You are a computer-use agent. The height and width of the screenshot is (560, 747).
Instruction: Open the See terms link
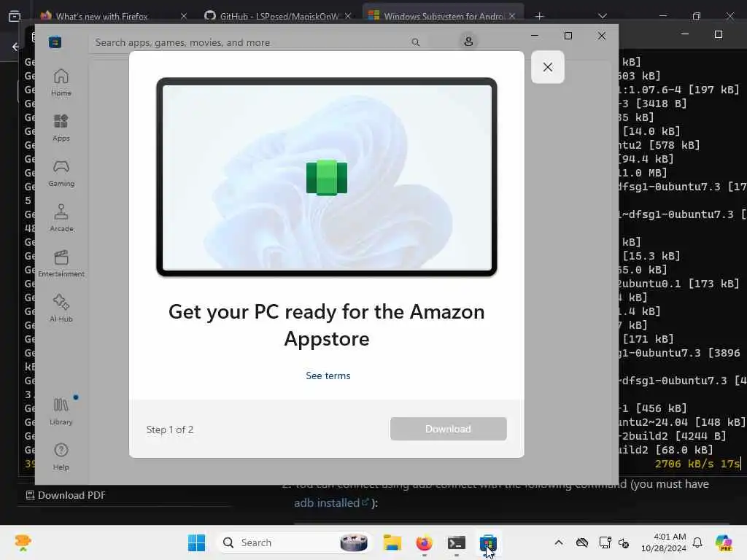click(328, 376)
